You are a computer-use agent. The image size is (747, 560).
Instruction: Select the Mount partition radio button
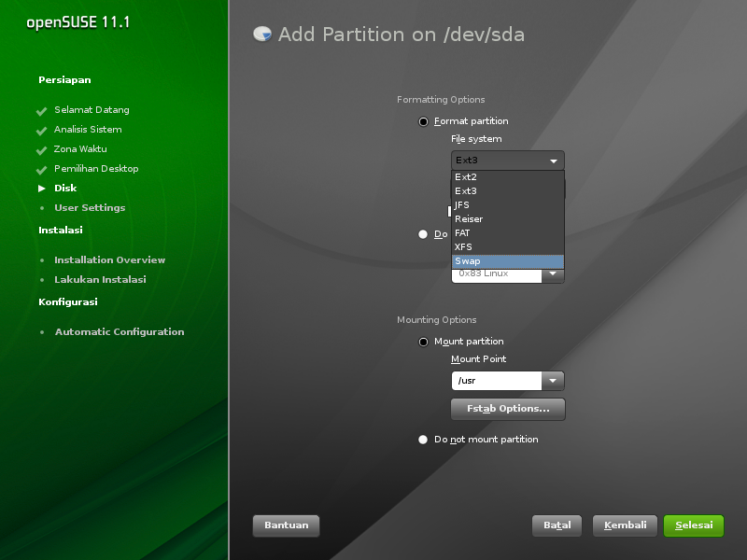pos(423,342)
